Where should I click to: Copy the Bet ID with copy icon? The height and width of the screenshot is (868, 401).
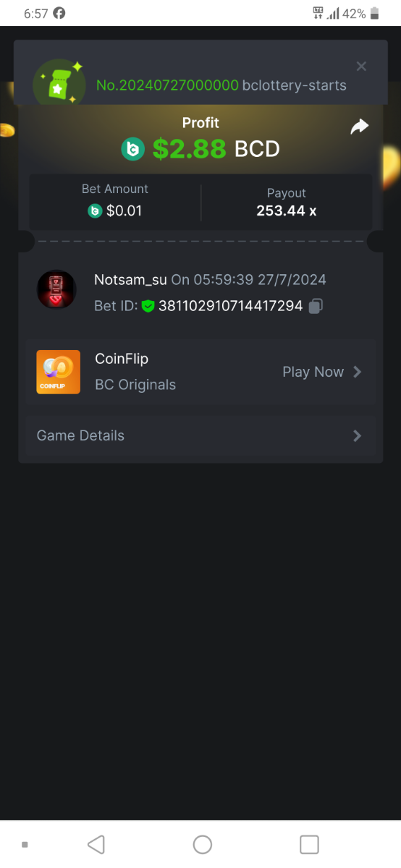[x=316, y=307]
